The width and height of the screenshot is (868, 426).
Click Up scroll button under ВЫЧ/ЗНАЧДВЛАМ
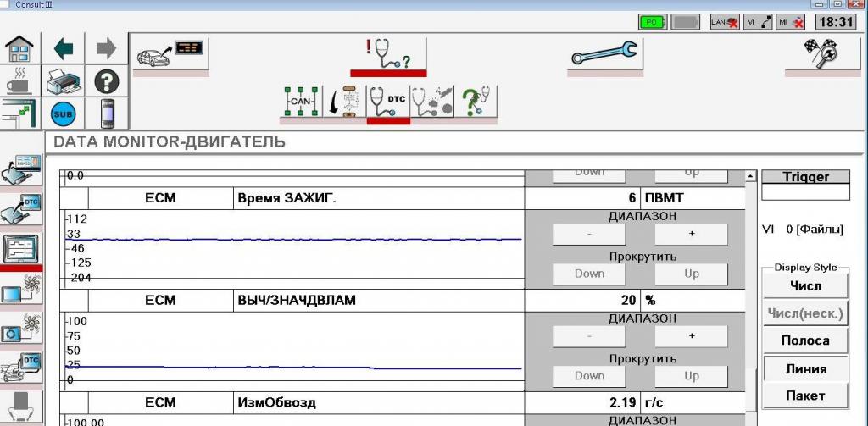pyautogui.click(x=692, y=376)
